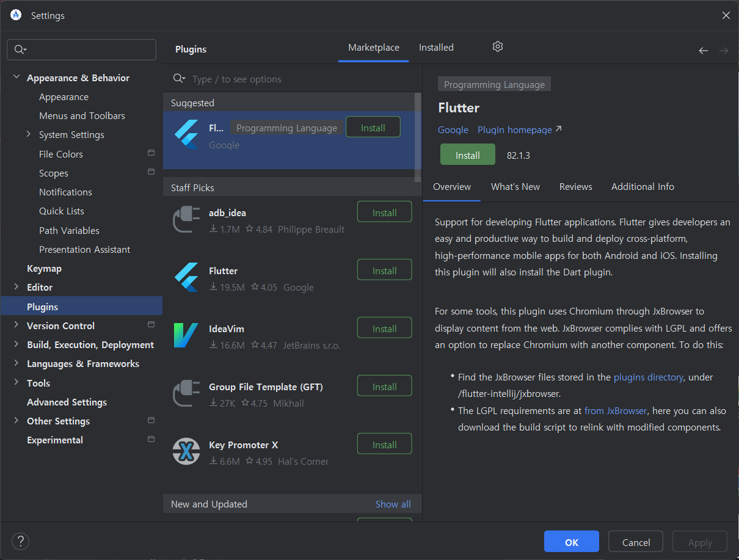This screenshot has height=560, width=739.
Task: Click the Group File Template plug icon
Action: point(186,393)
